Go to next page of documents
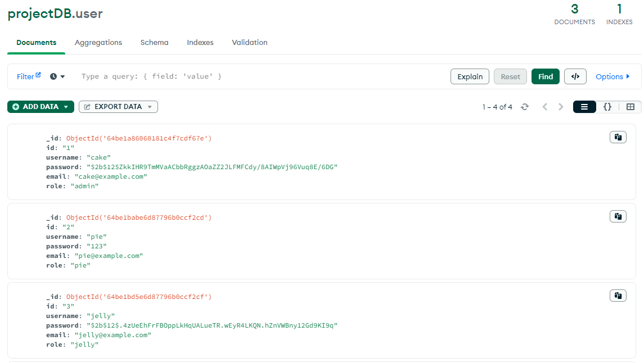Viewport: 644px width, 363px height. 561,107
